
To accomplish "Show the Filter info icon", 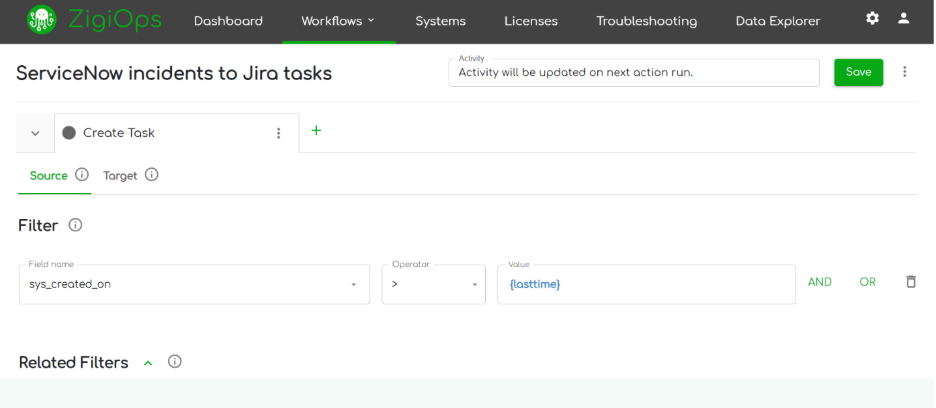I will click(75, 225).
